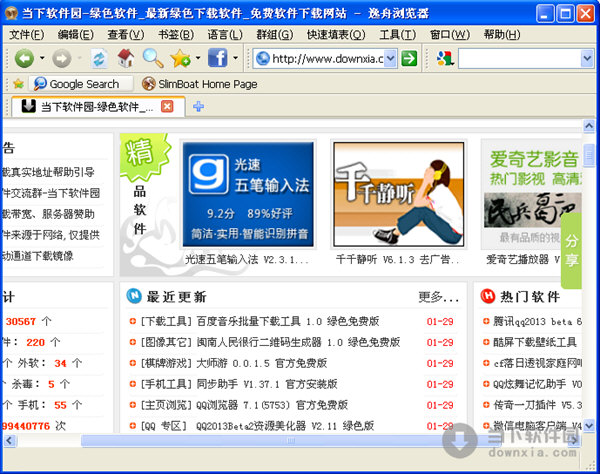Click the 更多... link in 最近更新

tap(439, 296)
